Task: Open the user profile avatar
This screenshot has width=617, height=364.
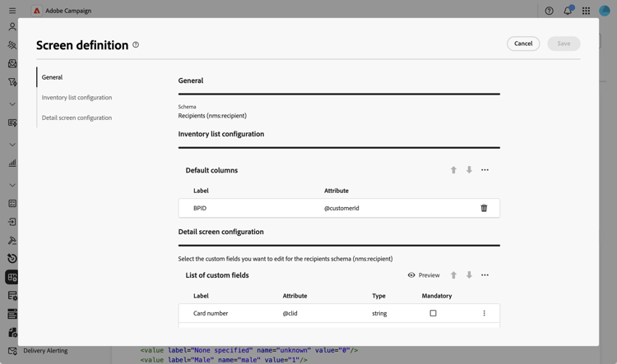Action: point(605,11)
